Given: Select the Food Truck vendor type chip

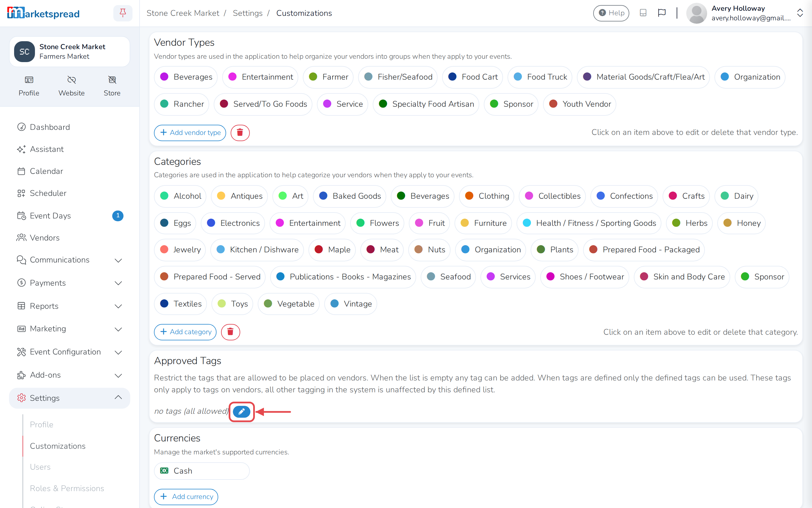Looking at the screenshot, I should coord(540,77).
